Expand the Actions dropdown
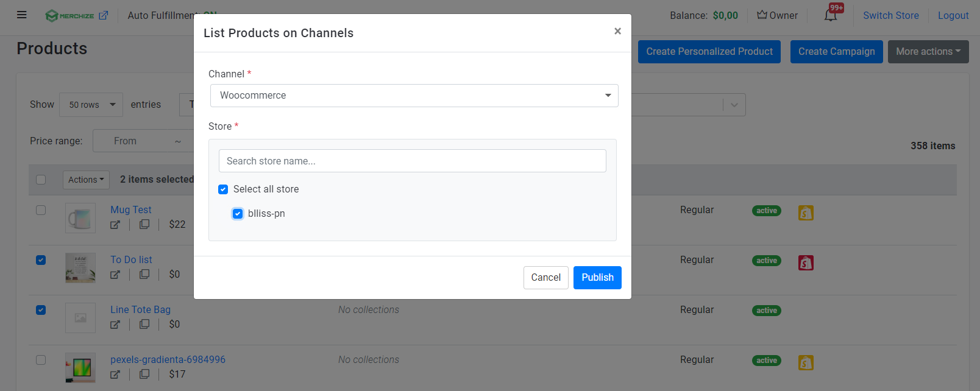This screenshot has height=391, width=980. click(x=86, y=180)
